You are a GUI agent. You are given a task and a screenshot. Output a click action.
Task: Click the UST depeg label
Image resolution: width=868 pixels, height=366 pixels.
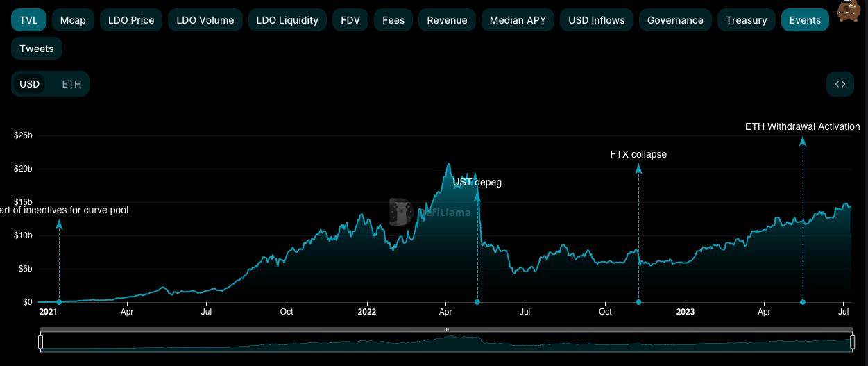(x=477, y=182)
